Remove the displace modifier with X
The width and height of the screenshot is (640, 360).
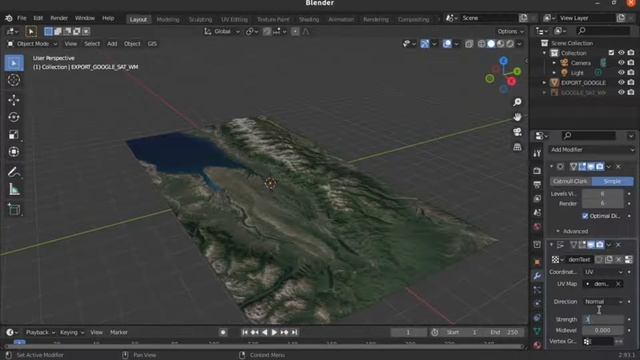(x=618, y=244)
